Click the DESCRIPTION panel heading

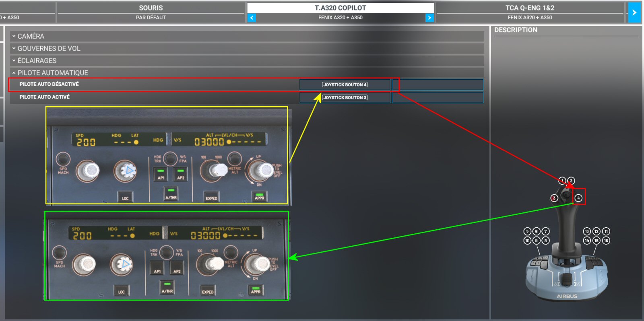tap(516, 30)
